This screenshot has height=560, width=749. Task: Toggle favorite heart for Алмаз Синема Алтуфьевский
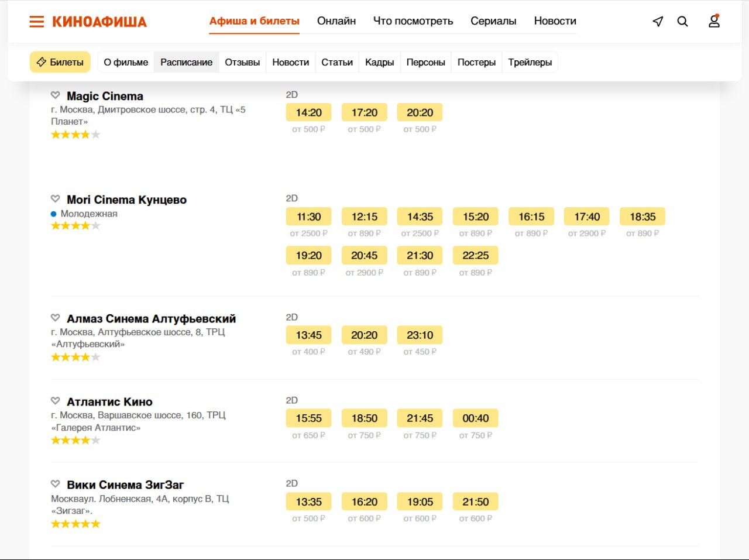coord(56,318)
